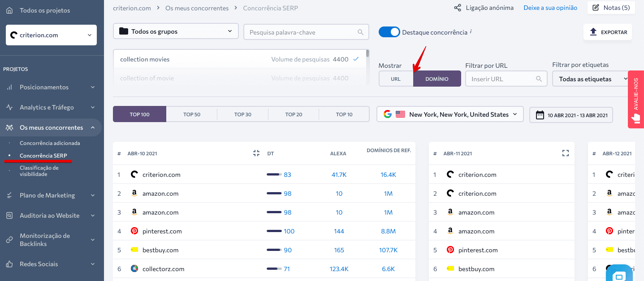This screenshot has width=644, height=281.
Task: Click the Google logo in location selector
Action: coord(388,114)
